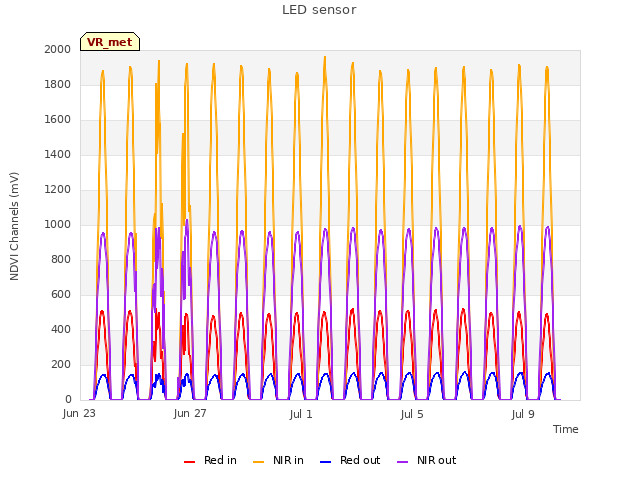Toggle the NIR in legend entry
The width and height of the screenshot is (640, 480).
click(x=278, y=460)
